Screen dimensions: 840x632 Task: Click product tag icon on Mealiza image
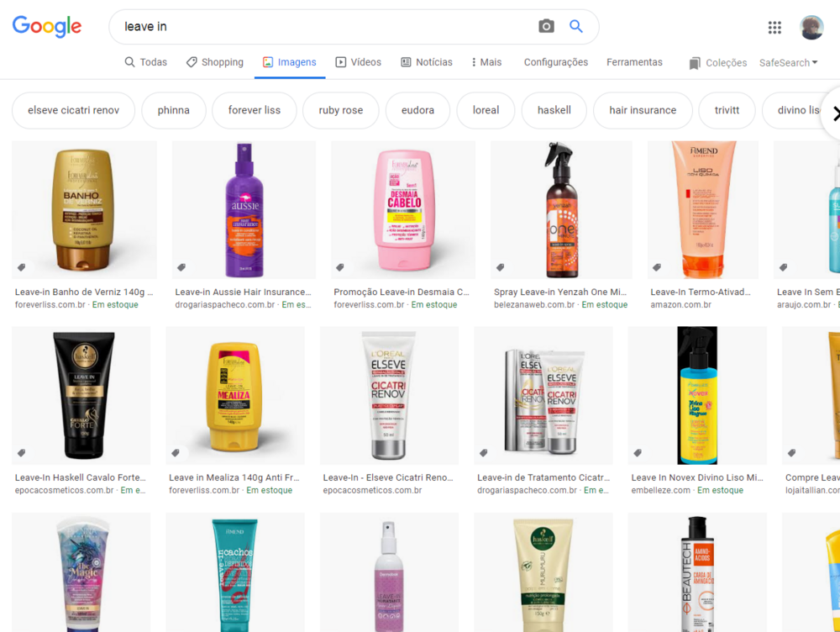click(x=176, y=453)
